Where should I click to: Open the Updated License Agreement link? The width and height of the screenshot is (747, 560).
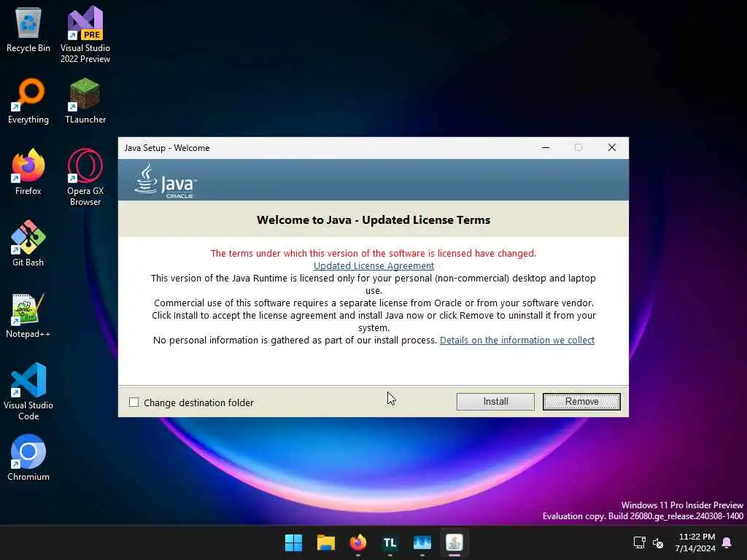[x=373, y=265]
